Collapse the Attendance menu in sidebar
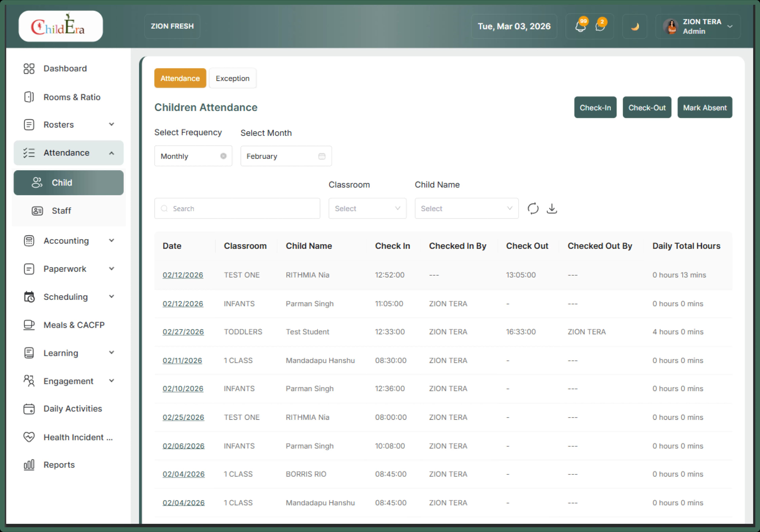Image resolution: width=760 pixels, height=532 pixels. click(x=112, y=153)
